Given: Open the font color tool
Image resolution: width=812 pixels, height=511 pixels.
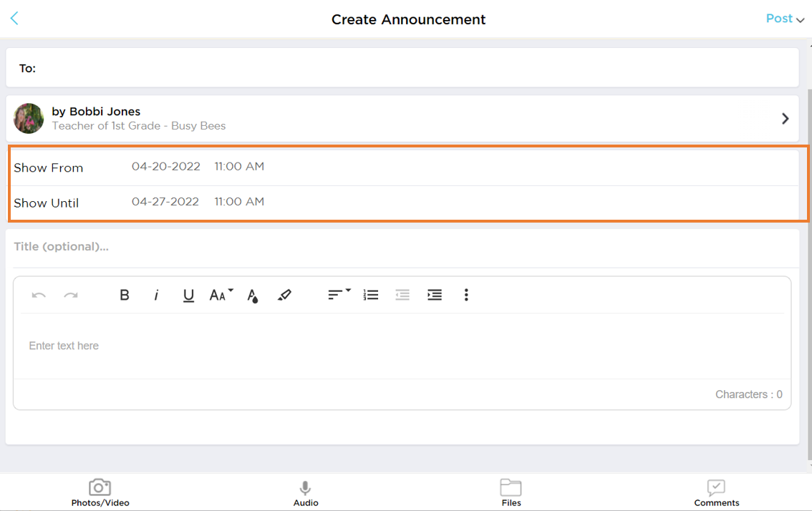Looking at the screenshot, I should [x=252, y=295].
